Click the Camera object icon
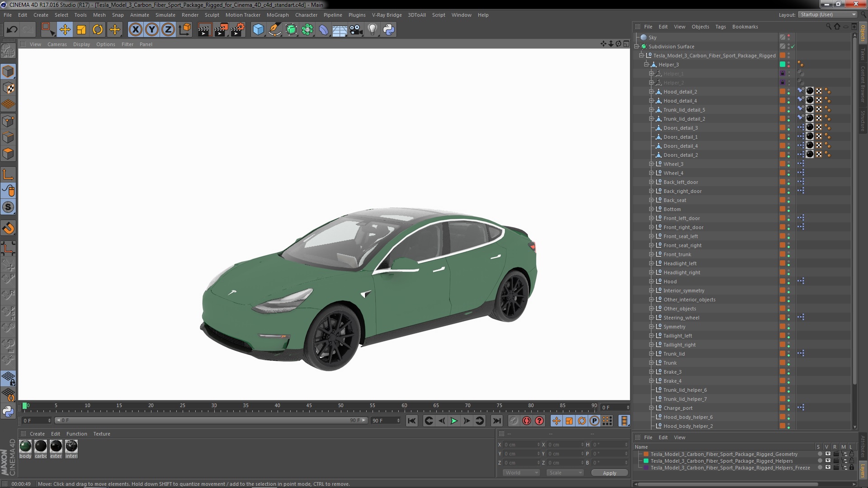This screenshot has width=868, height=488. coord(356,30)
